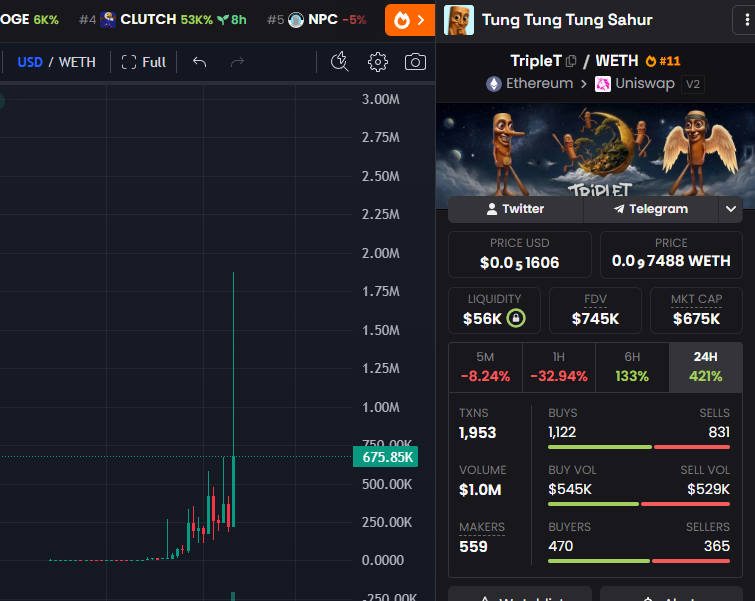Click the SELLS 831 value

(x=719, y=432)
